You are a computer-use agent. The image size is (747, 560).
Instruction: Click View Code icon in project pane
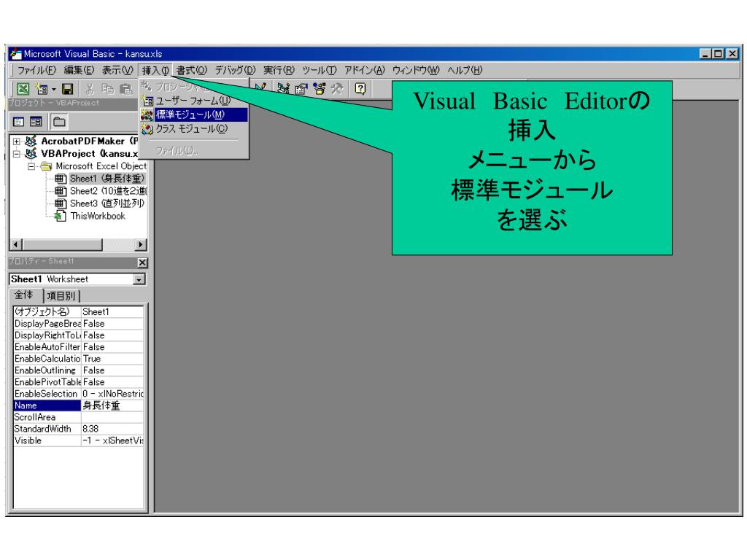(19, 122)
